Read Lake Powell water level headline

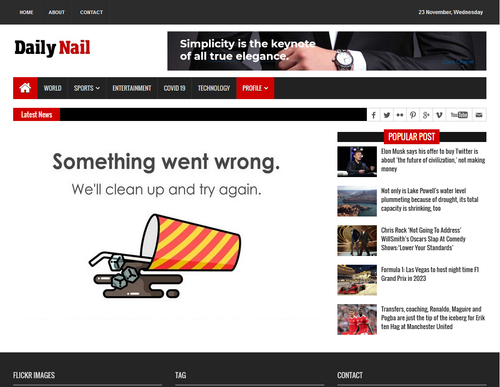click(430, 199)
